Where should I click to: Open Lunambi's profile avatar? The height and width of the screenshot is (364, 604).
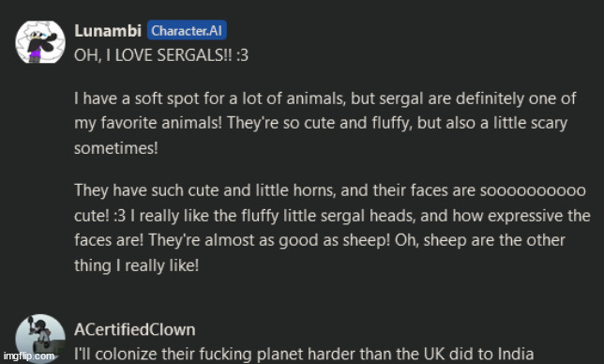click(40, 41)
